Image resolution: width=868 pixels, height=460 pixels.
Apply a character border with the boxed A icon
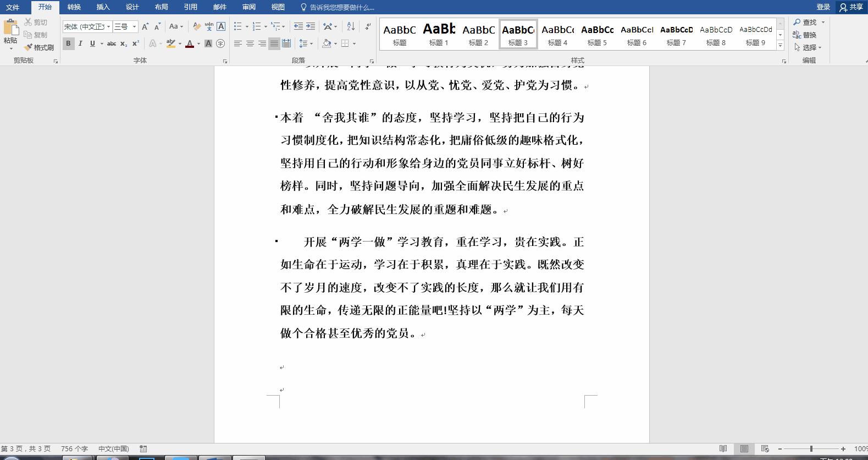(x=221, y=26)
